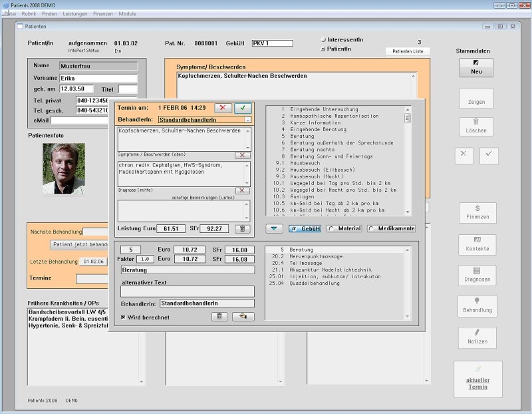This screenshot has height=414, width=532.
Task: Select the GebüH radio button
Action: pos(293,229)
